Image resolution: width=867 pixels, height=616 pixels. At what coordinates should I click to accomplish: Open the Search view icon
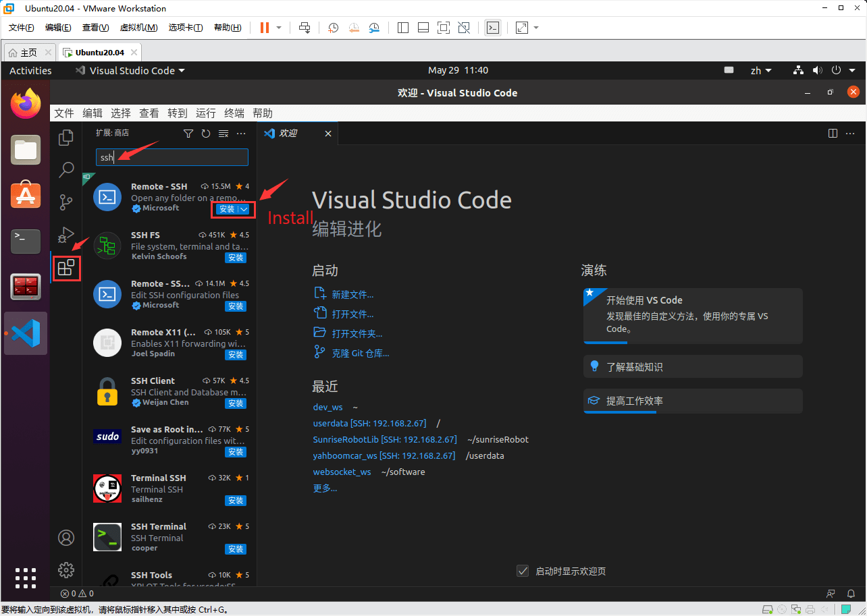click(x=66, y=170)
